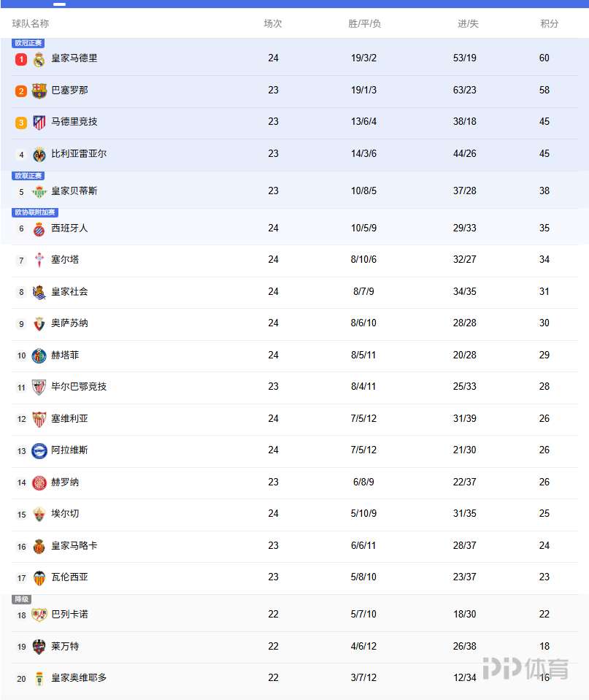Image resolution: width=589 pixels, height=700 pixels.
Task: Select the 欧冠正赛 zone label
Action: (28, 43)
